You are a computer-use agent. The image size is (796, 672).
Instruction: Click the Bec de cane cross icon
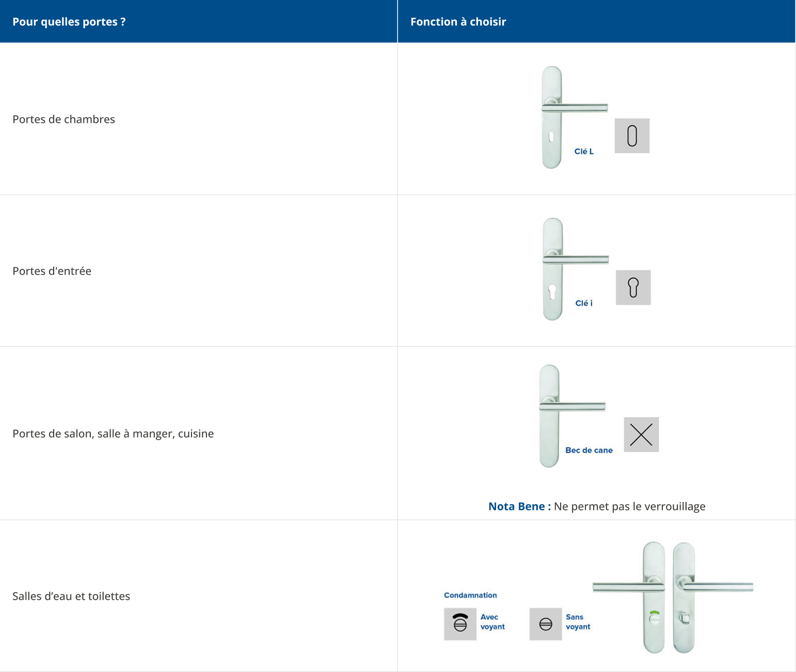click(x=641, y=435)
